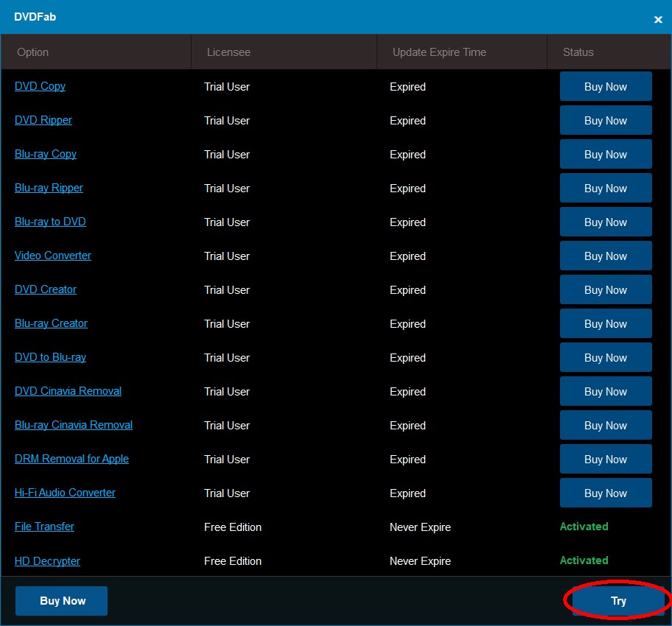
Task: Click Expired in Blu-ray Creator row
Action: 407,324
